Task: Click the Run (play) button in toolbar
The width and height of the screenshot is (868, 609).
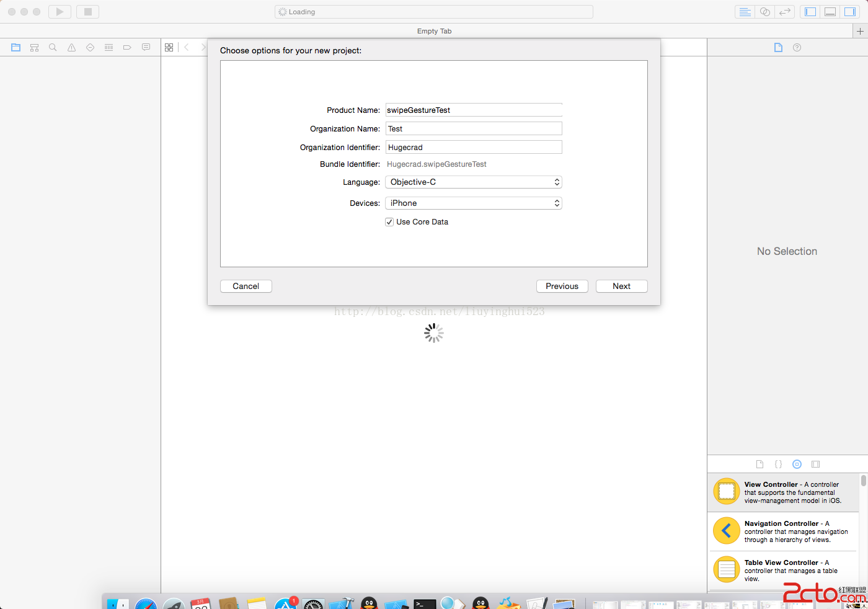Action: click(x=60, y=12)
